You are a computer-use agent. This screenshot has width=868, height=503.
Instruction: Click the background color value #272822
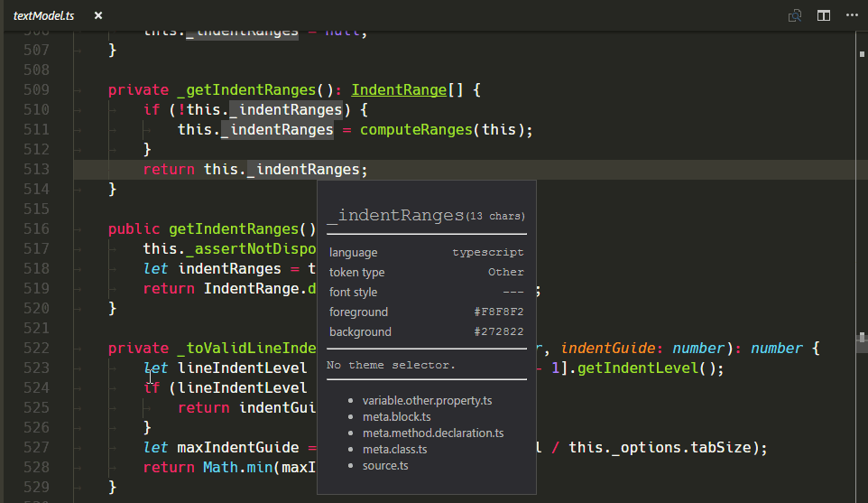coord(498,331)
